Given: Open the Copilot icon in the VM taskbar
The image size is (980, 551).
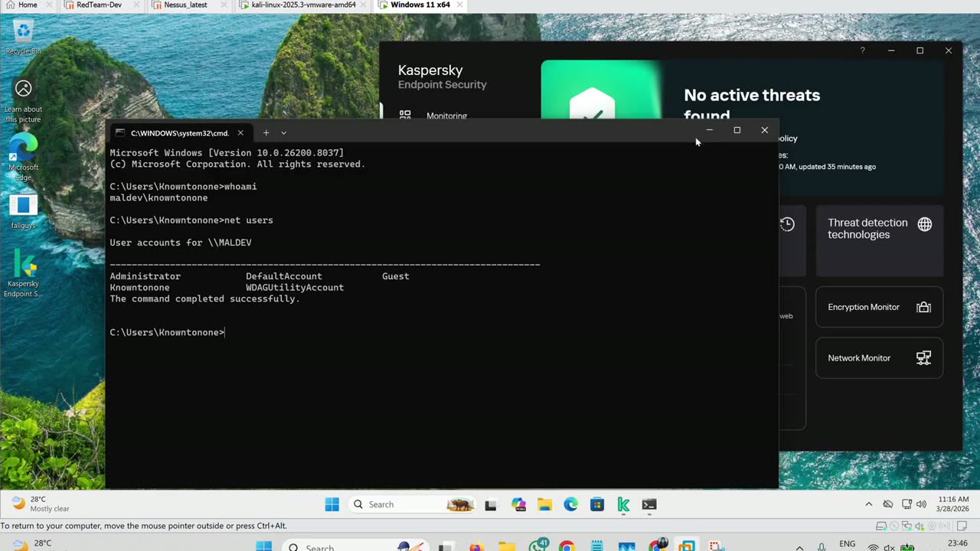Looking at the screenshot, I should click(x=518, y=504).
